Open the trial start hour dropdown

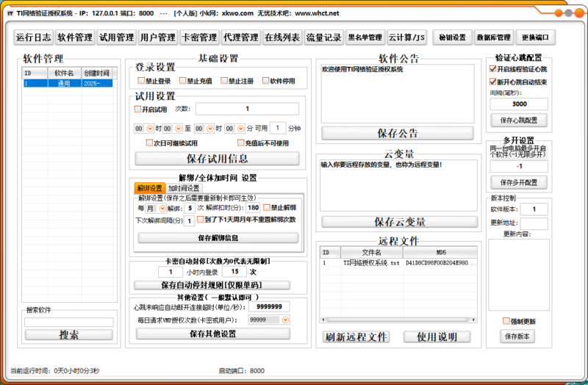coord(150,129)
